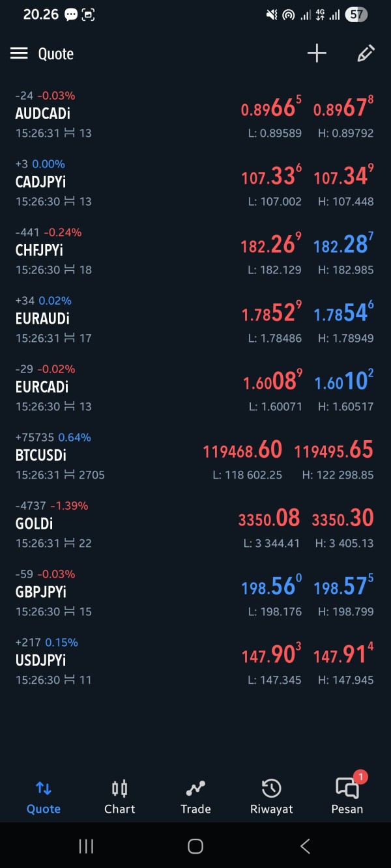The height and width of the screenshot is (868, 391).
Task: Open the hamburger menu
Action: [x=19, y=53]
